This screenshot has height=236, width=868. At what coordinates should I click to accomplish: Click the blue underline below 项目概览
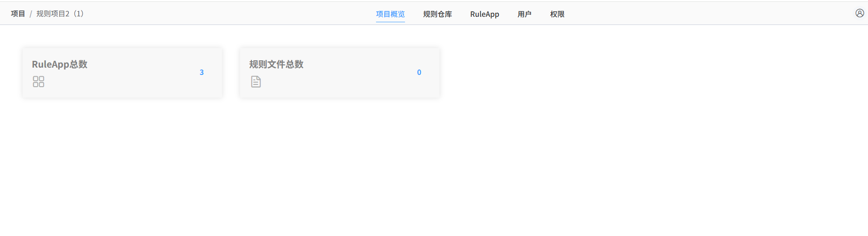(390, 22)
